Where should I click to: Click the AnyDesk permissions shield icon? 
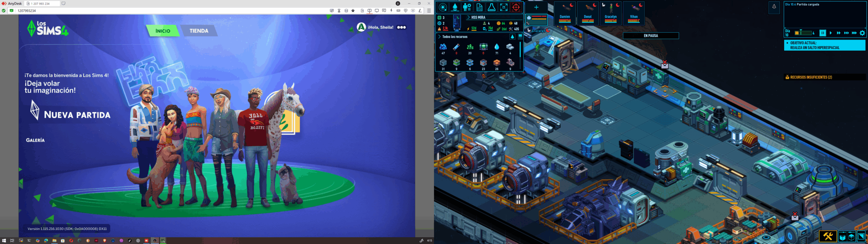click(x=406, y=11)
